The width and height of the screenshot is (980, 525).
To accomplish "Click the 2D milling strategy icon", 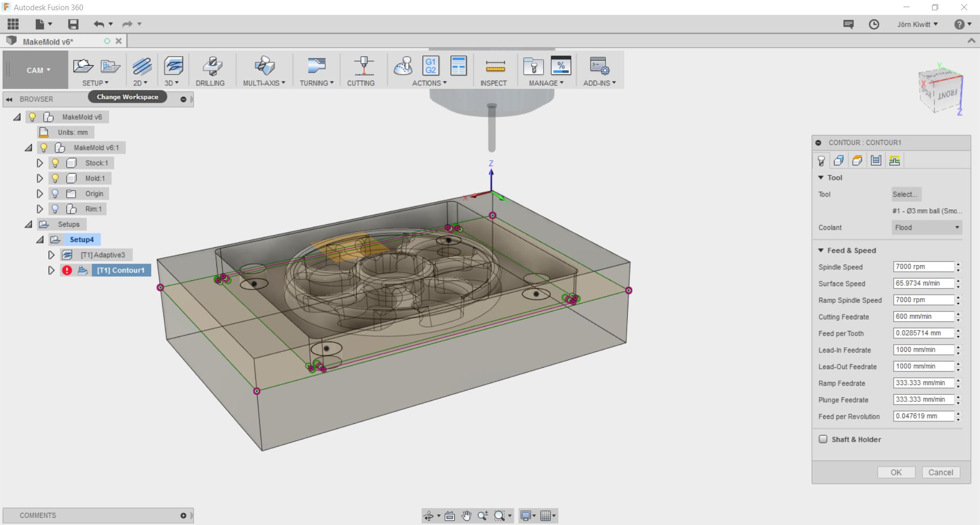I will [x=142, y=66].
